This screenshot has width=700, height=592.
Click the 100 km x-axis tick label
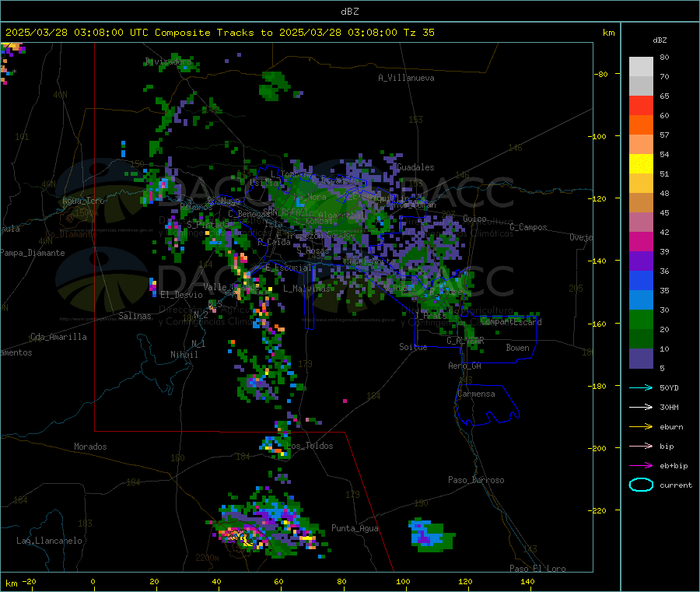[x=403, y=581]
